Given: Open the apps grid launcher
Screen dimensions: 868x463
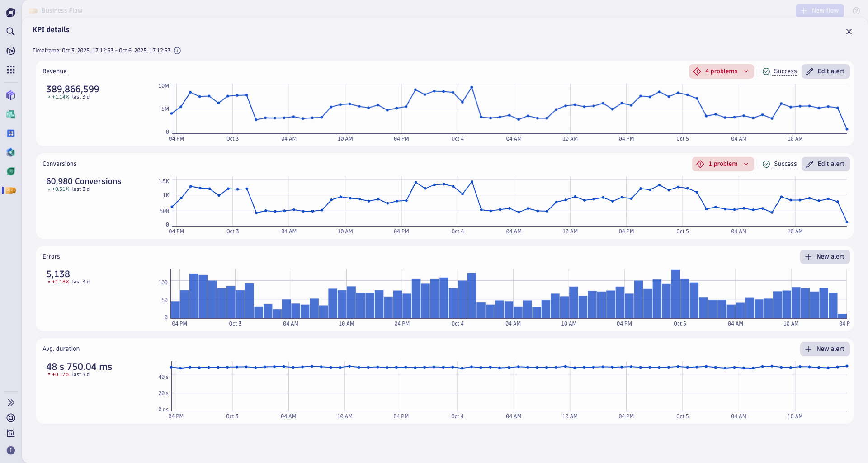Looking at the screenshot, I should (11, 70).
